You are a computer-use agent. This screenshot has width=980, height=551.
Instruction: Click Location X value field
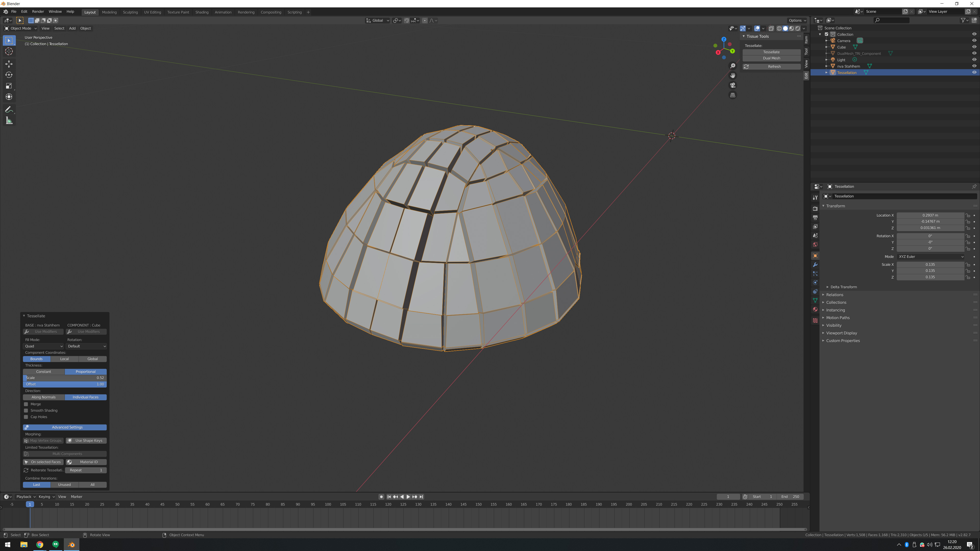[x=930, y=215]
